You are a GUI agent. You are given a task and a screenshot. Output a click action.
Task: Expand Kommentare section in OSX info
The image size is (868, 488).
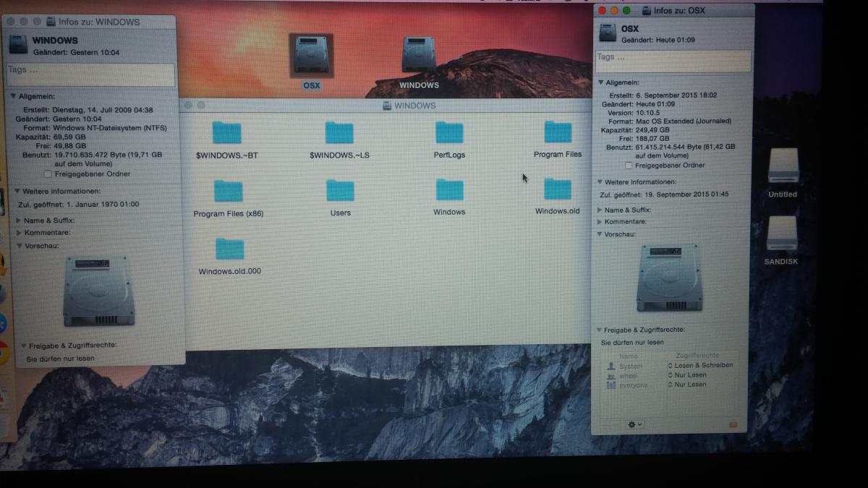tap(600, 222)
